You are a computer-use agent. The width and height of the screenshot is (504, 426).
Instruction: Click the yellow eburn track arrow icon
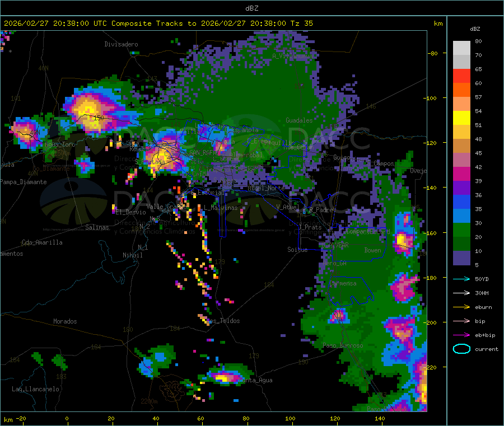tap(461, 307)
